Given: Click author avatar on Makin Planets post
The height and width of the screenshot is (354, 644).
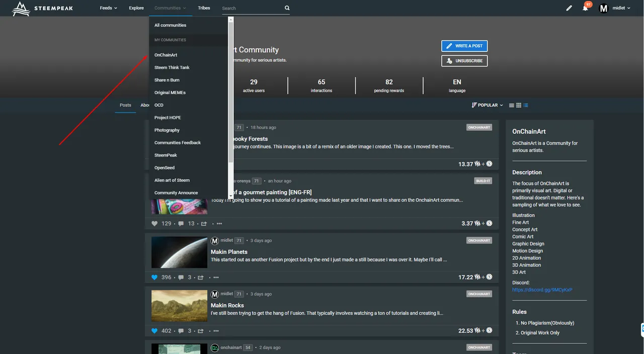Looking at the screenshot, I should point(215,241).
